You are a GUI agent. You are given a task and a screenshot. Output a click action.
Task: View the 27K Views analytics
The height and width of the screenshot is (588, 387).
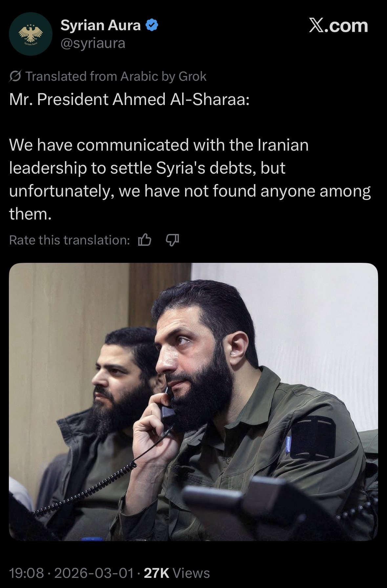[x=177, y=573]
